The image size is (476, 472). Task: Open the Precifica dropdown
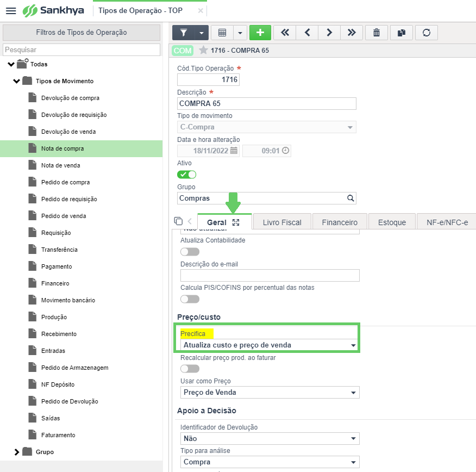(270, 345)
